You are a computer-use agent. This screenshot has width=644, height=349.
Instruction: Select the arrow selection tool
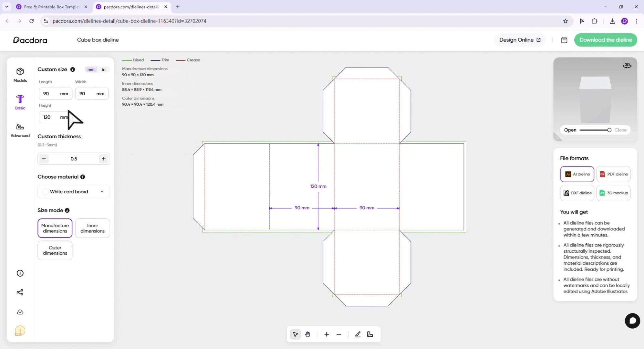pos(295,334)
